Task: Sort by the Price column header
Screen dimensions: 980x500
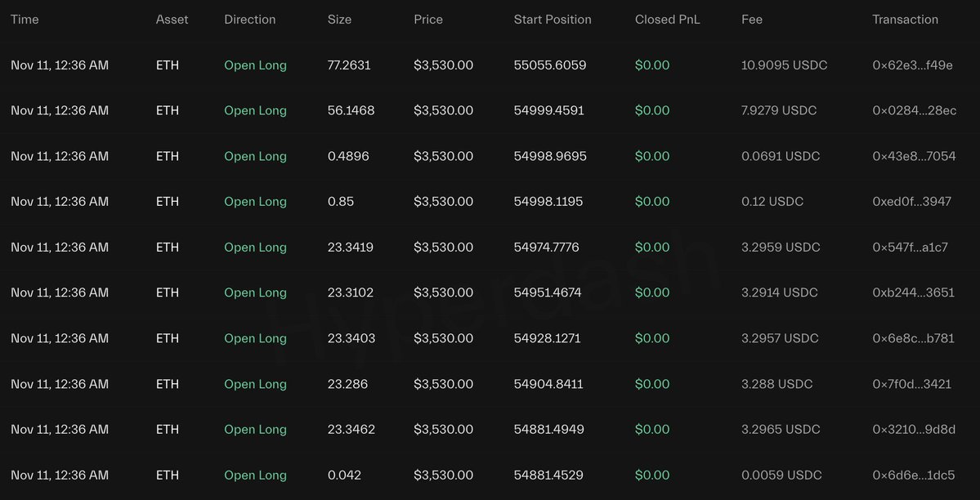Action: pos(428,20)
